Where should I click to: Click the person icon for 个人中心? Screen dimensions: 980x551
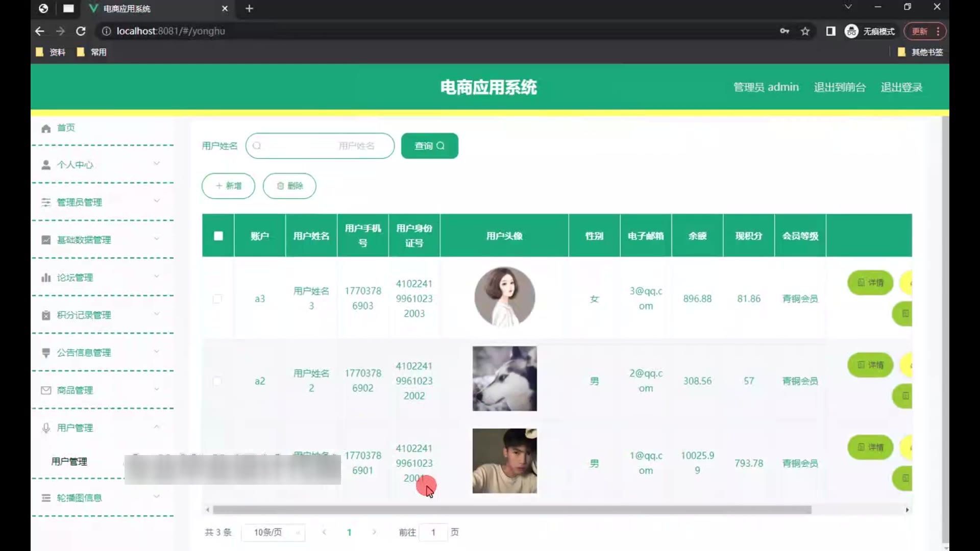tap(46, 165)
